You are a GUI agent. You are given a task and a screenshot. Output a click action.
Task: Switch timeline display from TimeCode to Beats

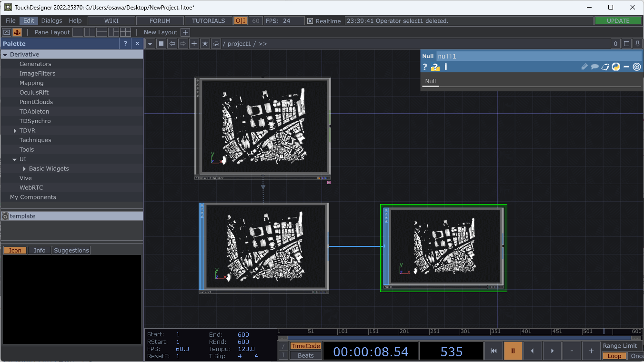pyautogui.click(x=305, y=356)
